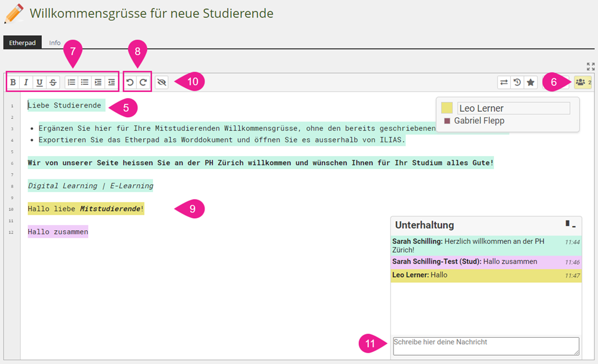Viewport: 598px width, 364px height.
Task: Apply underline formatting
Action: [x=39, y=82]
